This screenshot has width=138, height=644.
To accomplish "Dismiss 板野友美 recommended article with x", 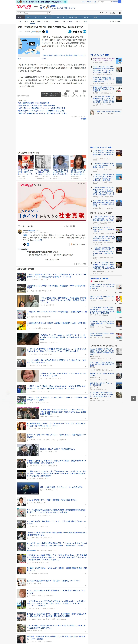I will click(x=85, y=178).
